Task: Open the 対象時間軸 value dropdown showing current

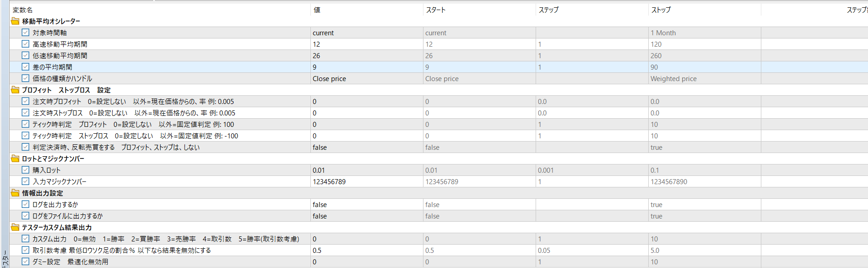Action: click(367, 33)
